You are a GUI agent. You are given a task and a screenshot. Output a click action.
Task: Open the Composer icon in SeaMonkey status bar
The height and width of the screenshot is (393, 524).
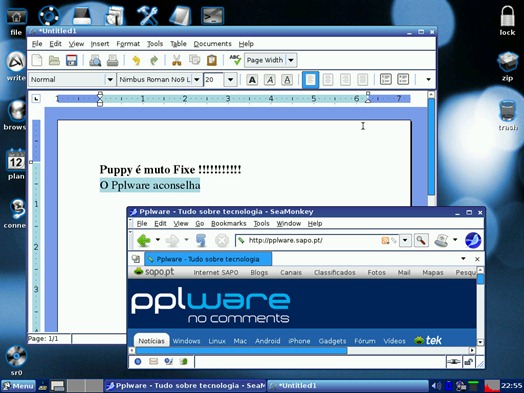(x=169, y=361)
